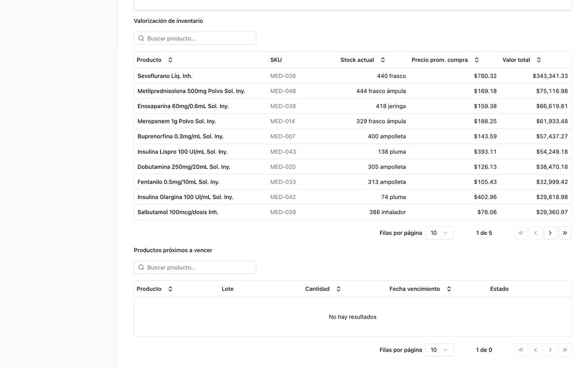Click the SKU column header

276,60
